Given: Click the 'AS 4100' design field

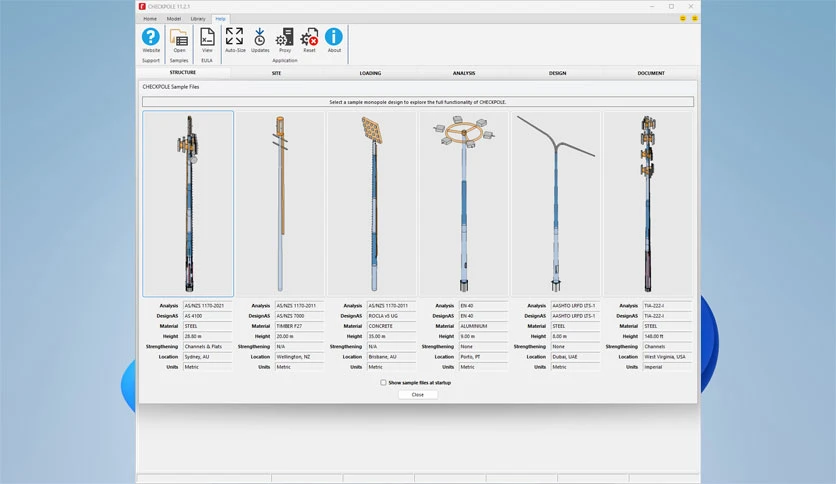Looking at the screenshot, I should (x=207, y=316).
